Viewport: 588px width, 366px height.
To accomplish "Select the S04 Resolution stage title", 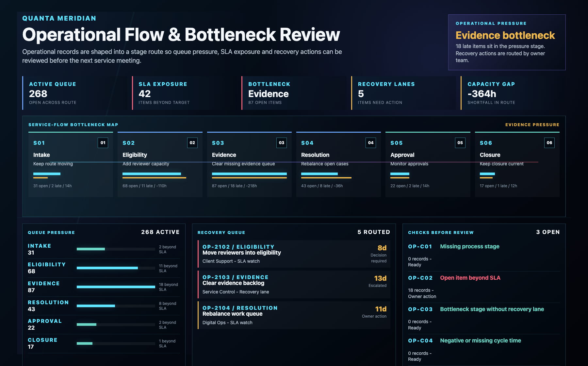I will (315, 155).
